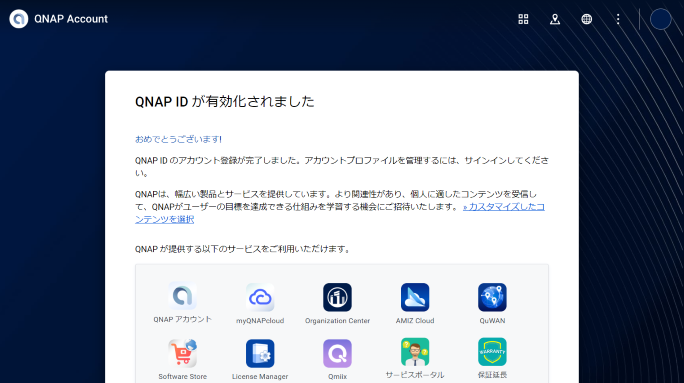Viewport: 684px width, 383px height.
Task: Open the サービスポータル support icon
Action: (x=415, y=352)
